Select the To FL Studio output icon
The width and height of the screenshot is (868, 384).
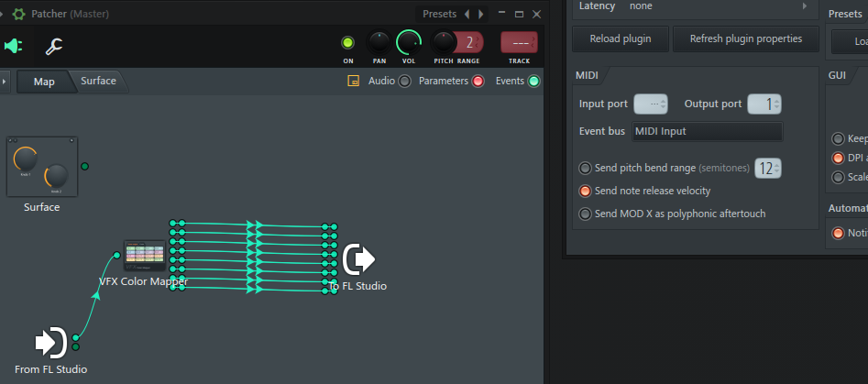click(x=358, y=259)
